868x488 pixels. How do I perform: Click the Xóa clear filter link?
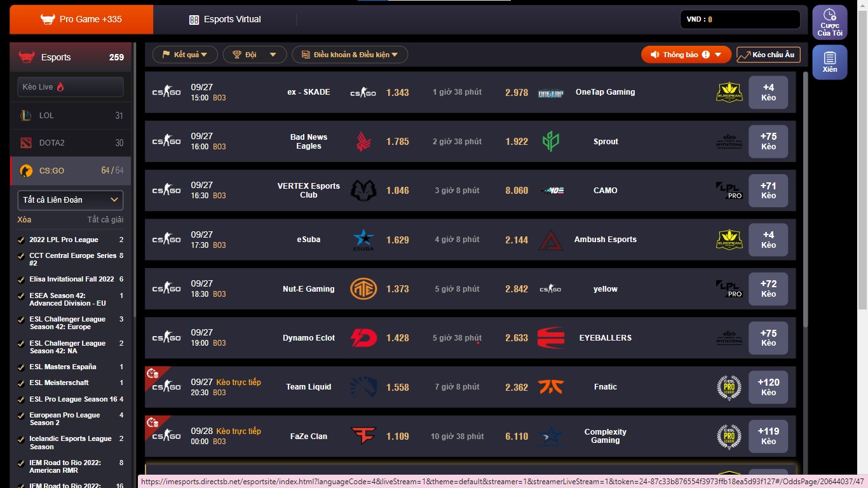[x=24, y=220]
